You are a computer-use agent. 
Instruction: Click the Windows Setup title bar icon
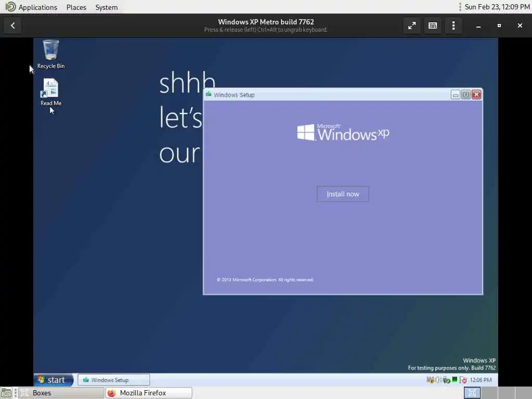(x=208, y=95)
